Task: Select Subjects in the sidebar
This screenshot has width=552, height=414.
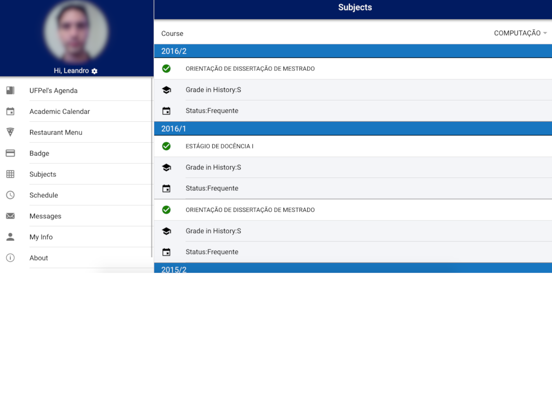Action: pos(76,174)
